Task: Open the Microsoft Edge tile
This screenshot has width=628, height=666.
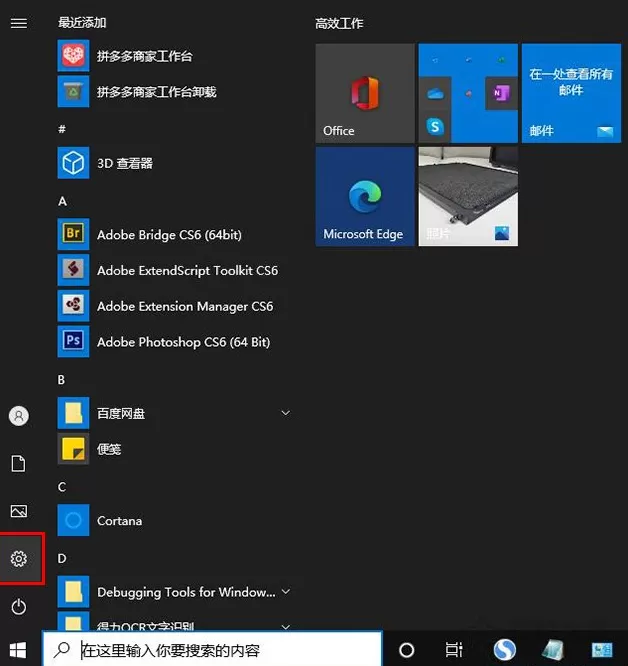Action: [365, 196]
